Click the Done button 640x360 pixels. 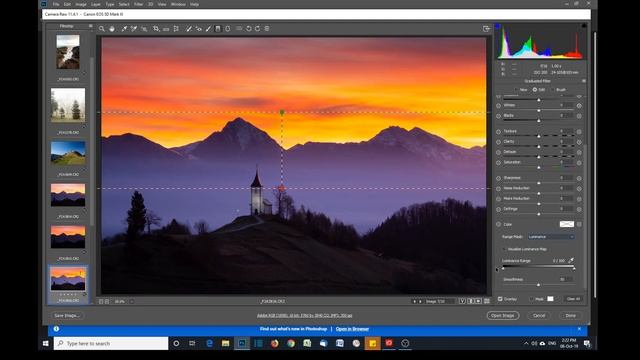(x=571, y=316)
